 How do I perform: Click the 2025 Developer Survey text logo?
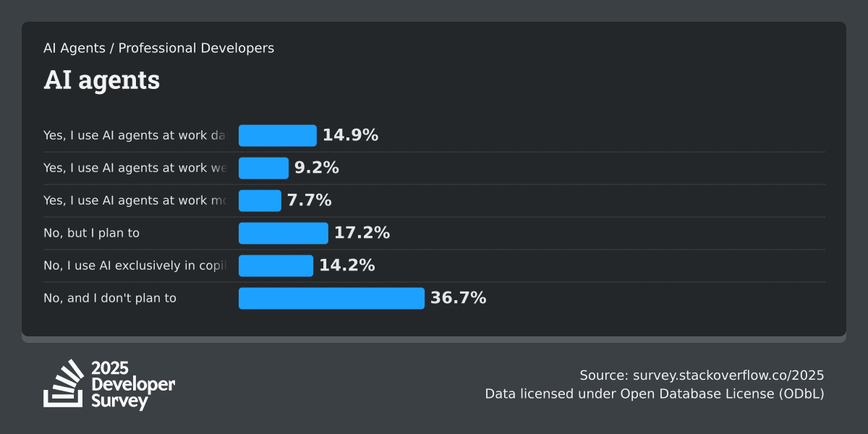tap(133, 385)
